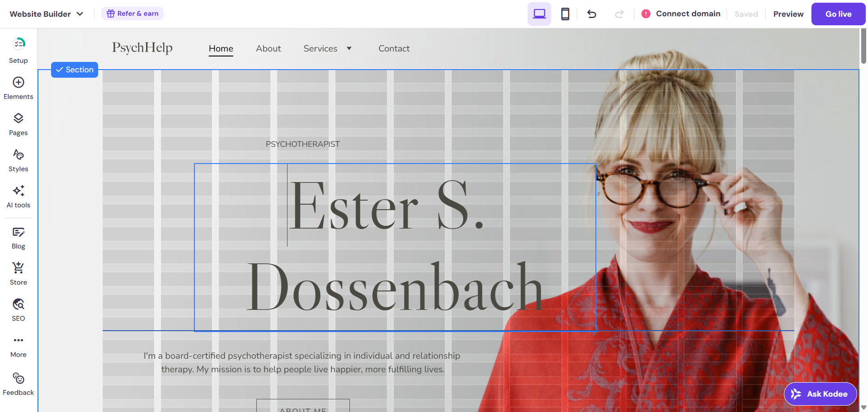Select the board-certified psychotherapist paragraph
This screenshot has width=868, height=412.
pyautogui.click(x=302, y=362)
